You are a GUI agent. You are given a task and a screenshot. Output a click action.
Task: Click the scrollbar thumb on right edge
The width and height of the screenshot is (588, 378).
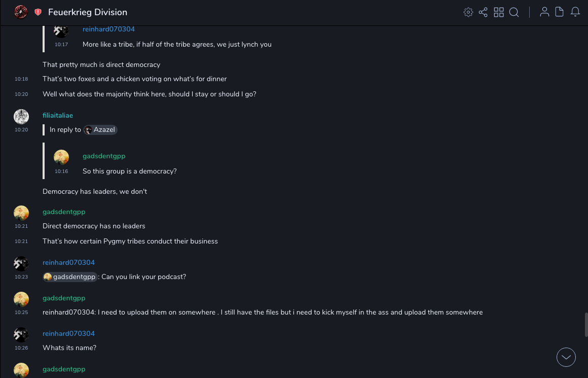tap(586, 325)
